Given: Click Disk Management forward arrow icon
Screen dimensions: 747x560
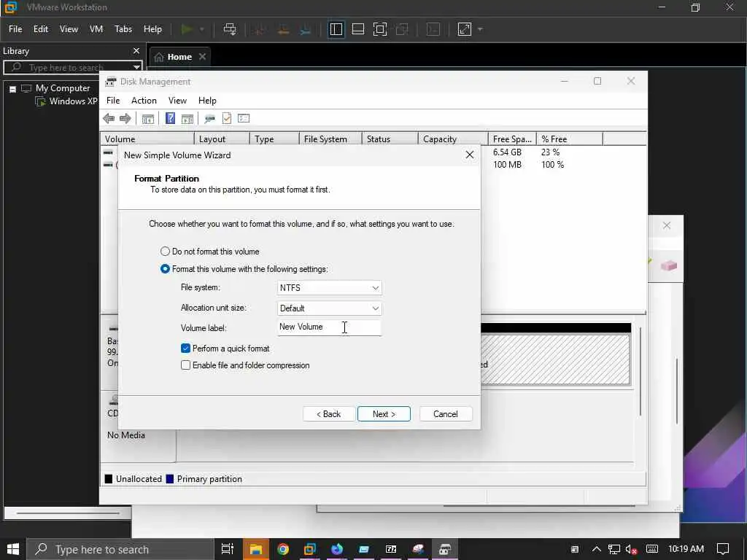Looking at the screenshot, I should [125, 119].
